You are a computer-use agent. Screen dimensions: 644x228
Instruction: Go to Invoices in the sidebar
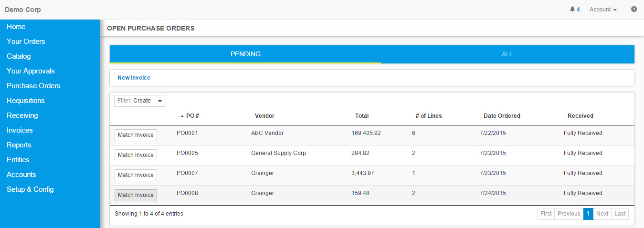(x=20, y=130)
